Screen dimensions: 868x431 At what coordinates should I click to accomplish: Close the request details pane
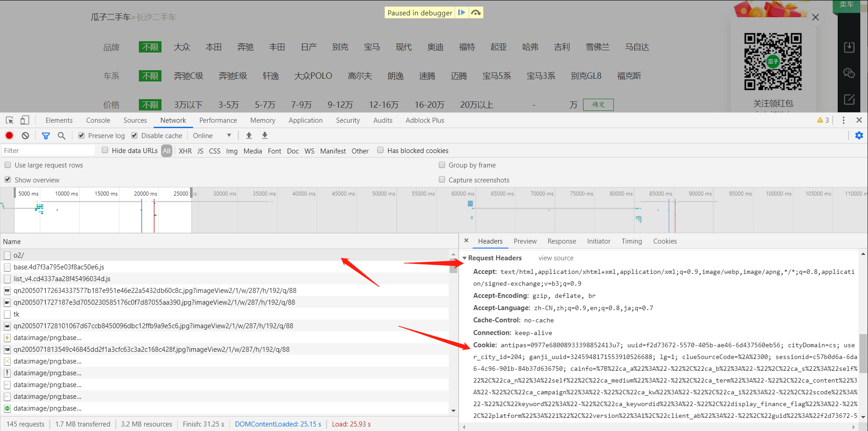pyautogui.click(x=466, y=240)
